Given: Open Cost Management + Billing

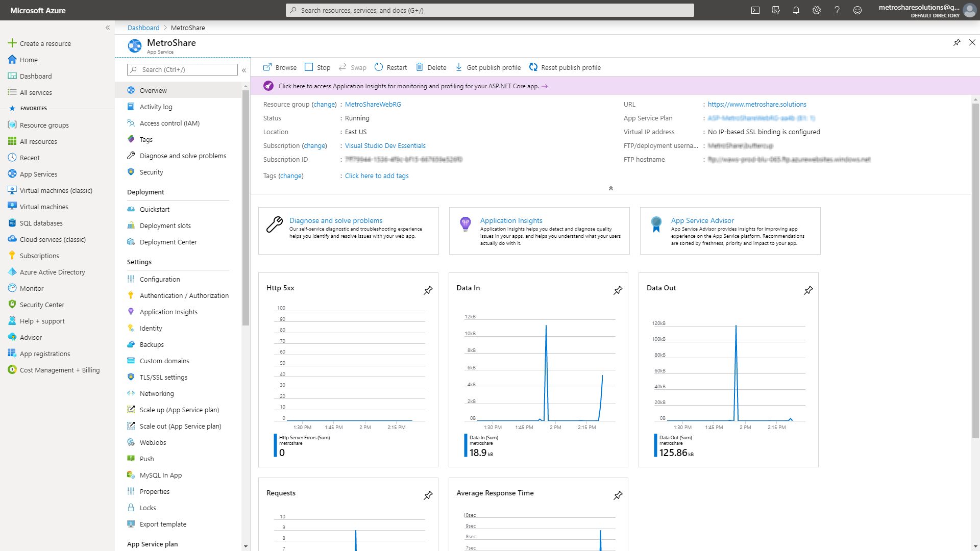Looking at the screenshot, I should coord(57,370).
